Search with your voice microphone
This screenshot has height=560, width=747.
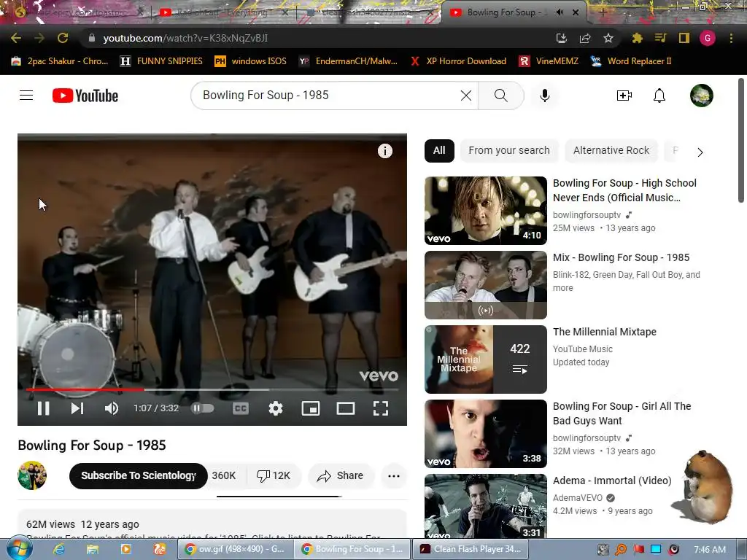544,96
